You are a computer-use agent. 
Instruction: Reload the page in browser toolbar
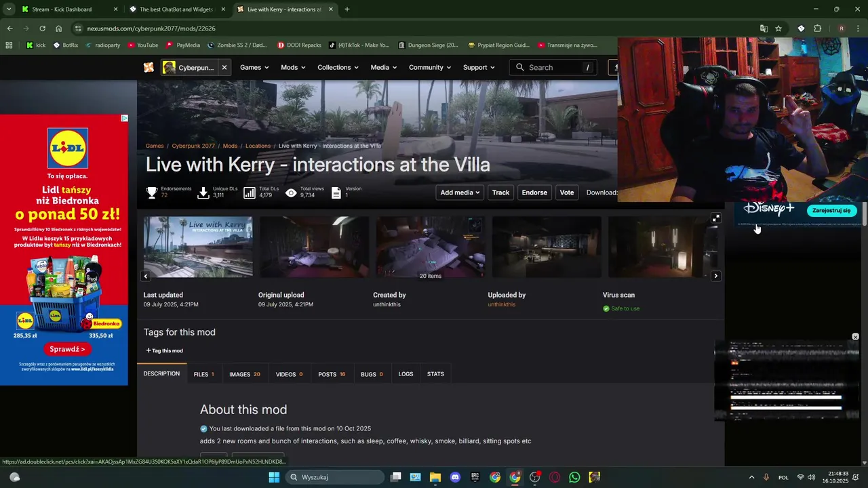point(42,28)
